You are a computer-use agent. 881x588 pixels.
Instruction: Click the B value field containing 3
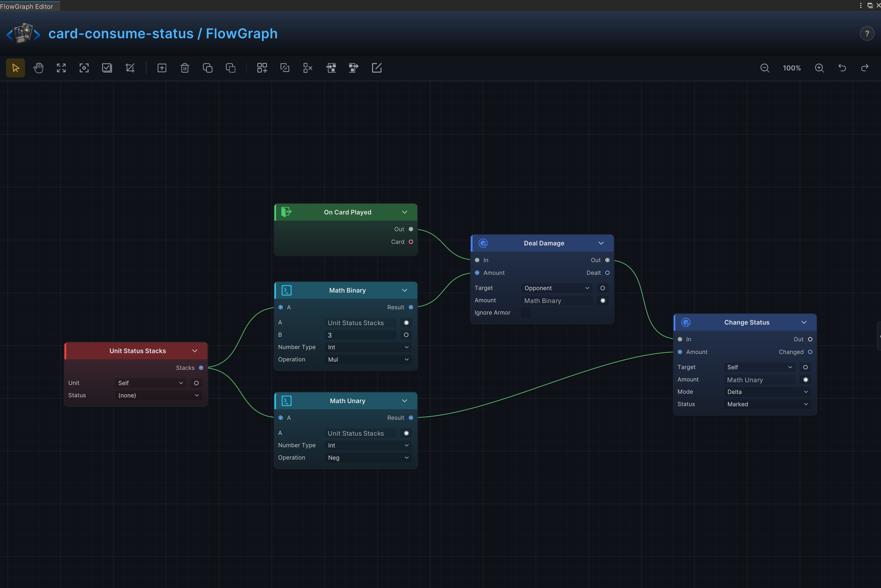point(361,335)
